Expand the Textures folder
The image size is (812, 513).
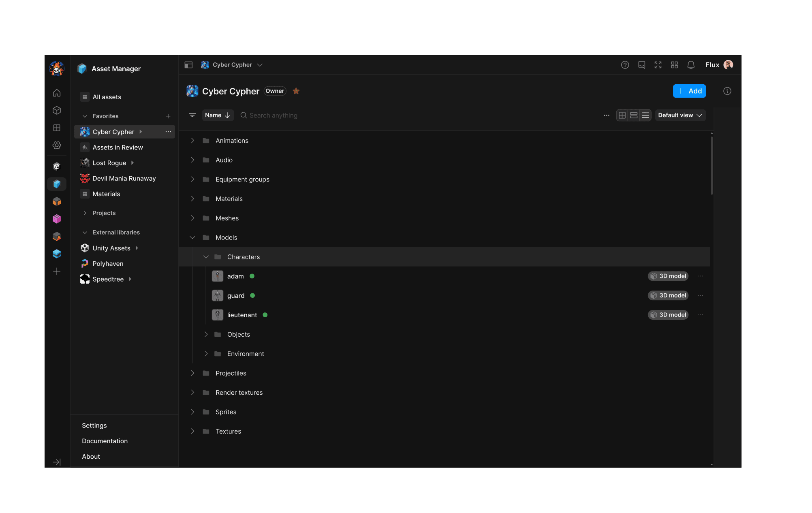click(192, 431)
